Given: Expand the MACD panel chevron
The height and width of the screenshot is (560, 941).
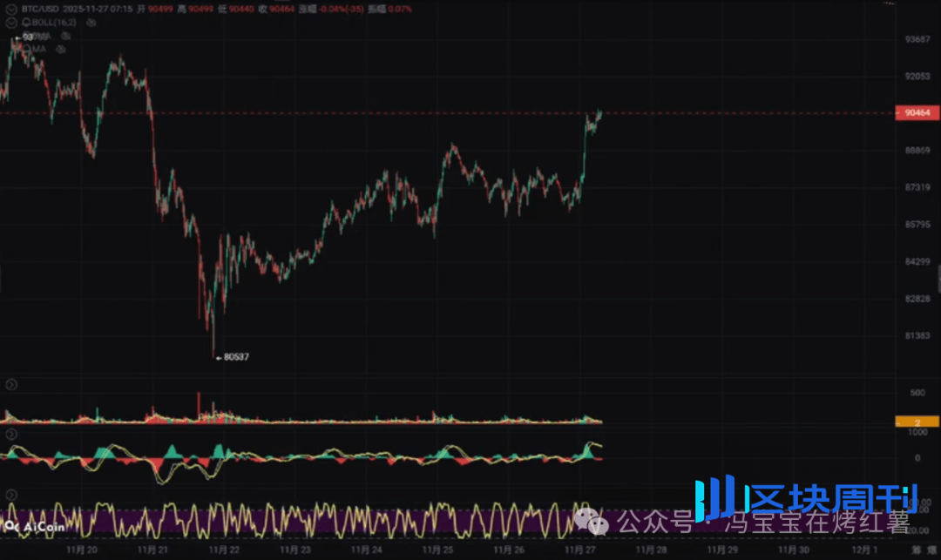Looking at the screenshot, I should [x=11, y=433].
